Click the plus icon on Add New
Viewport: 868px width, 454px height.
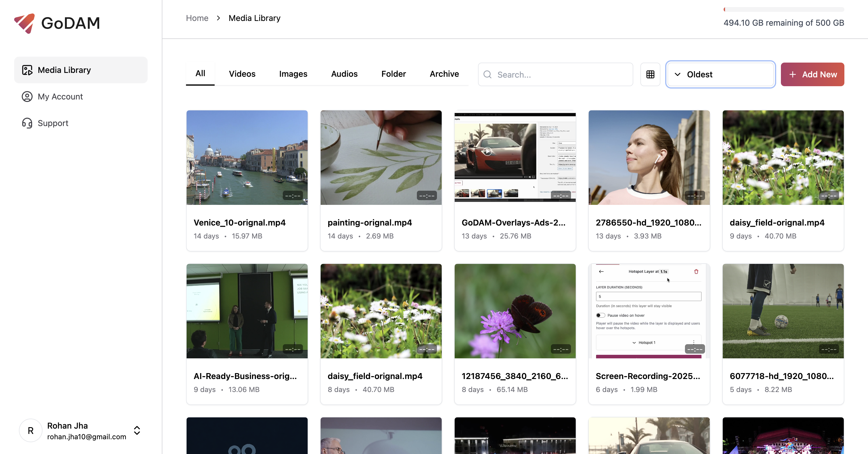click(x=793, y=74)
